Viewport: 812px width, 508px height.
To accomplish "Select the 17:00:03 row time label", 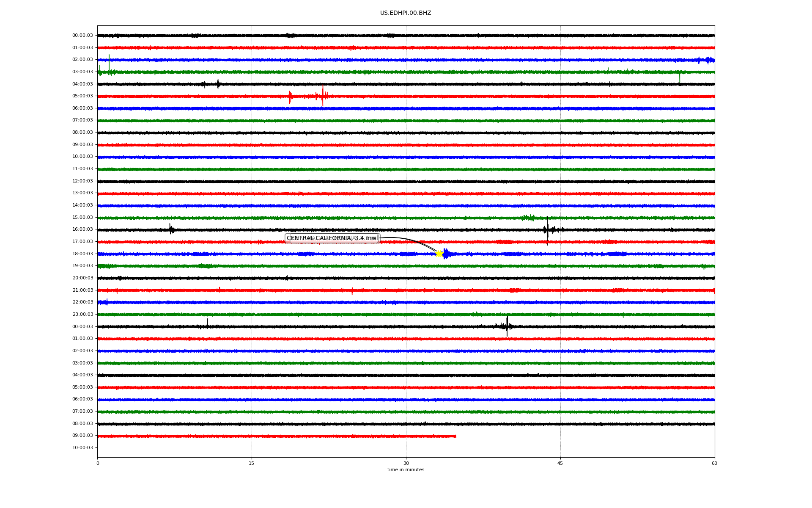I will click(x=82, y=242).
